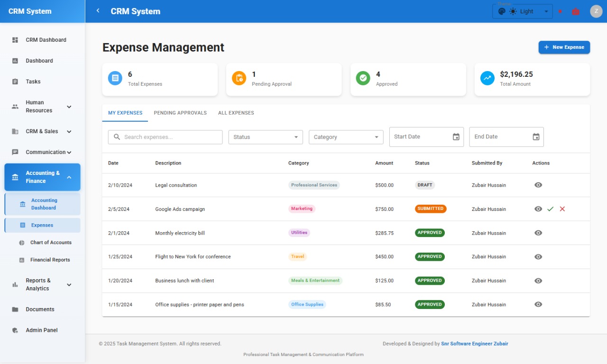Viewport: 607px width, 364px height.
Task: Click the Total Expenses card icon
Action: pyautogui.click(x=115, y=78)
